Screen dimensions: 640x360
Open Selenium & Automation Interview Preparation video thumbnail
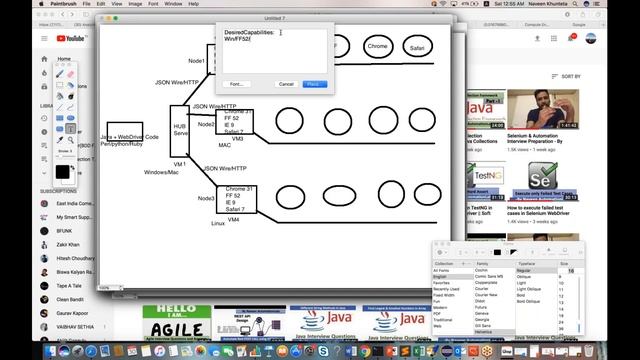point(543,109)
